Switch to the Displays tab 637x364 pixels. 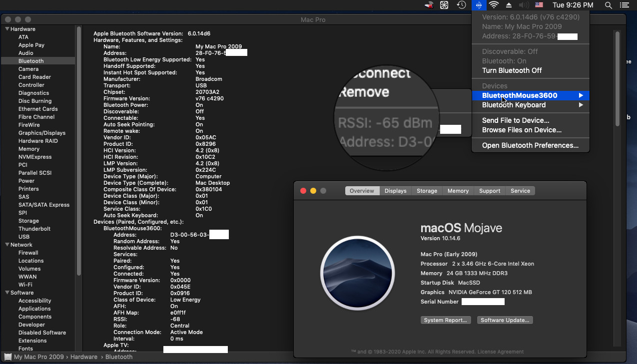coord(395,191)
